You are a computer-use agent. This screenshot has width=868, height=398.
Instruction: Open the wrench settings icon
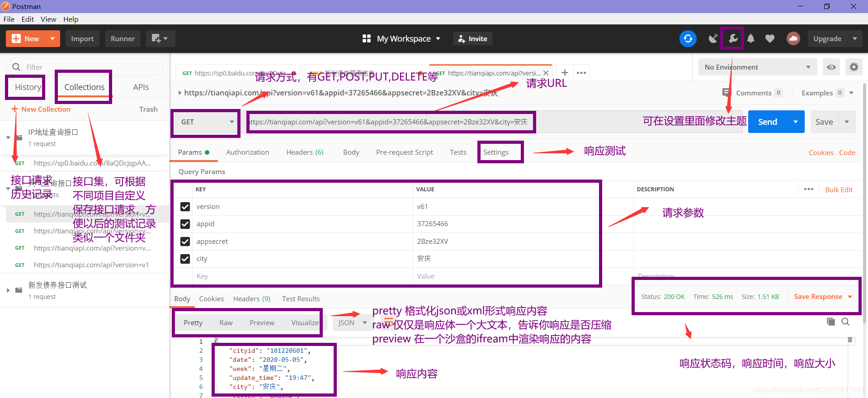pos(733,38)
